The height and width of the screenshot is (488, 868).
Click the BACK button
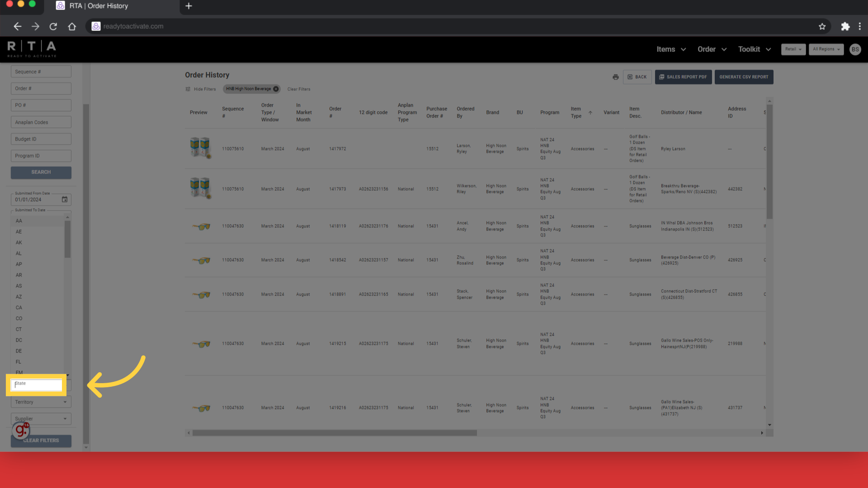(637, 77)
